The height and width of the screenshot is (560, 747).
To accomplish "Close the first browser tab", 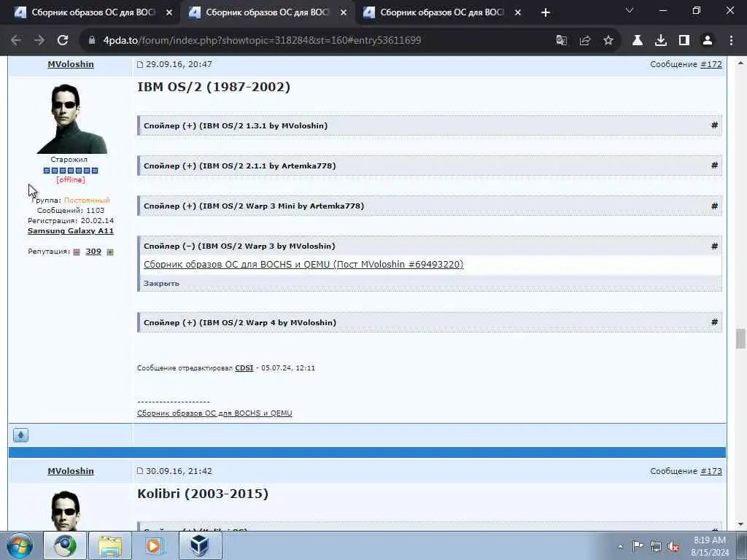I will [169, 12].
